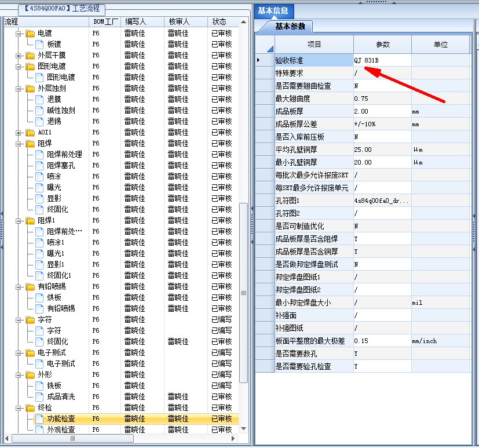This screenshot has width=479, height=448.
Task: Collapse the 阻焊 folder node
Action: (19, 144)
